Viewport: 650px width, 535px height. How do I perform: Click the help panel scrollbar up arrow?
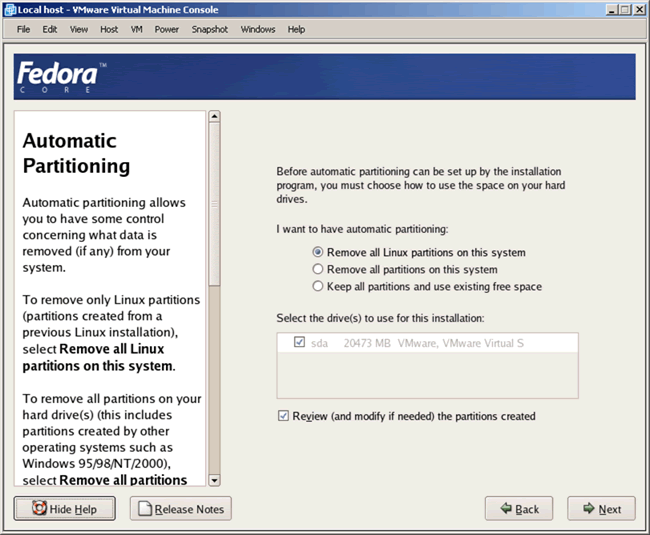point(213,116)
